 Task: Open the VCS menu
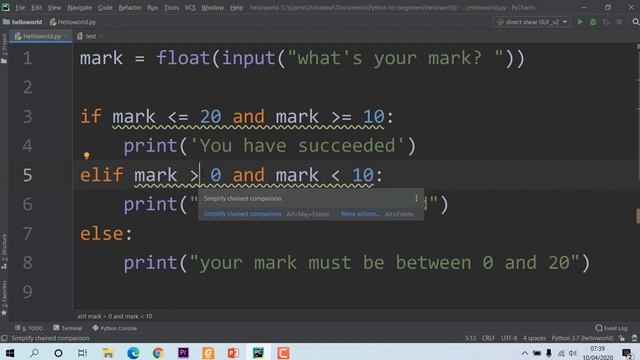click(190, 8)
